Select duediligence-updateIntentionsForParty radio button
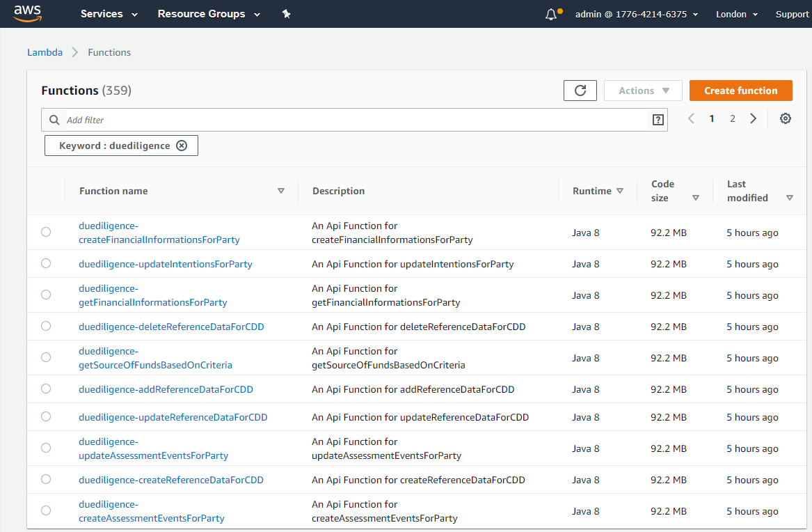Viewport: 812px width, 532px height. [46, 263]
